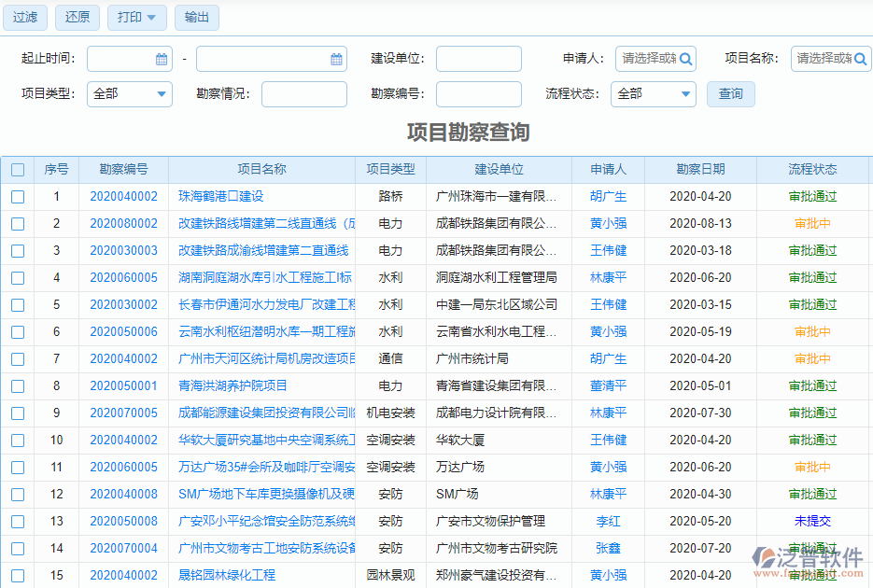
Task: Open the 流程状态 dropdown
Action: point(653,93)
